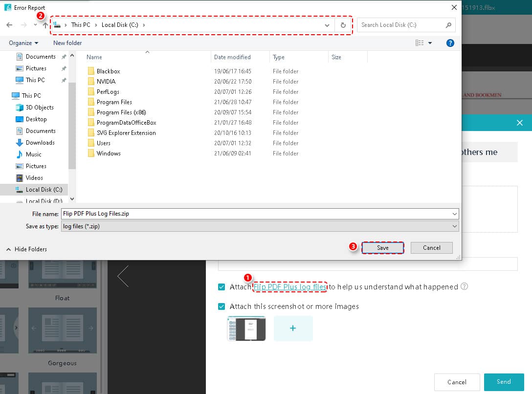Select the attached screenshot thumbnail
The height and width of the screenshot is (394, 532).
tap(246, 328)
